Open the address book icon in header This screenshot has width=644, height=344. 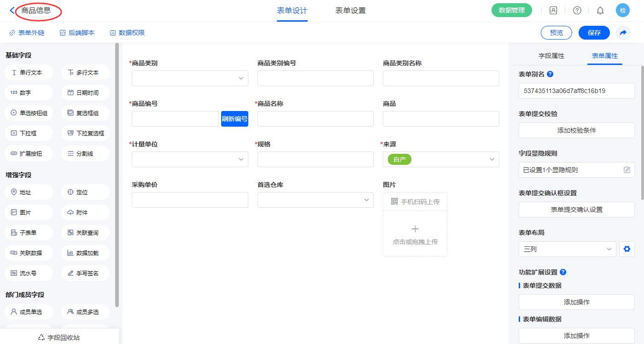point(553,11)
